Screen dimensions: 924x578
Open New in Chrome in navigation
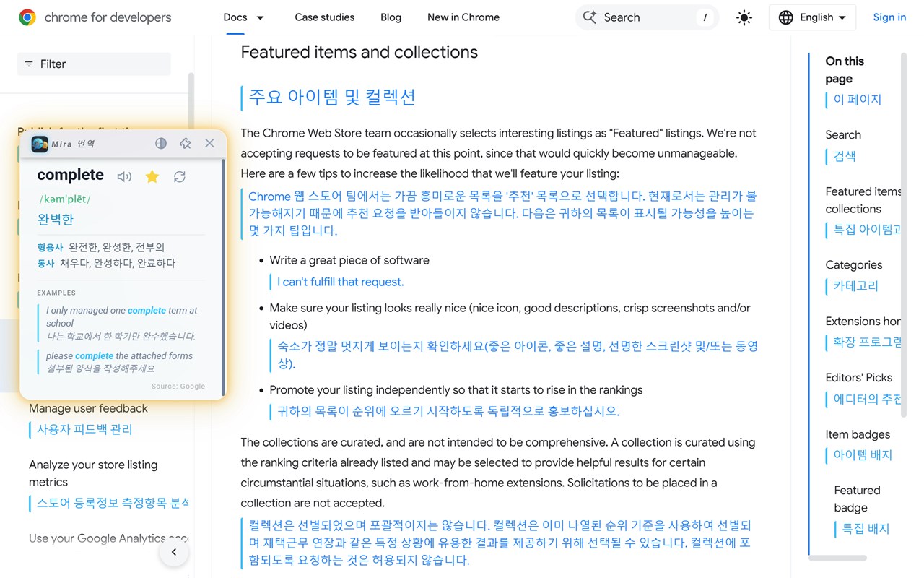click(463, 17)
